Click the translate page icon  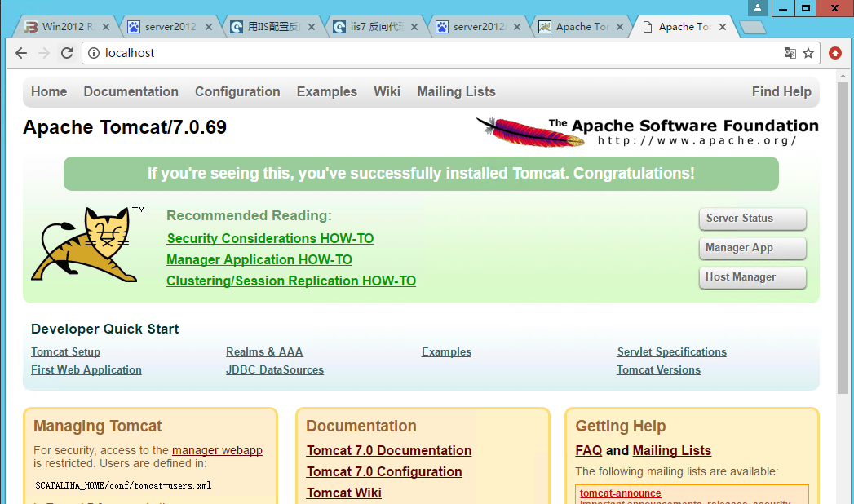coord(790,53)
